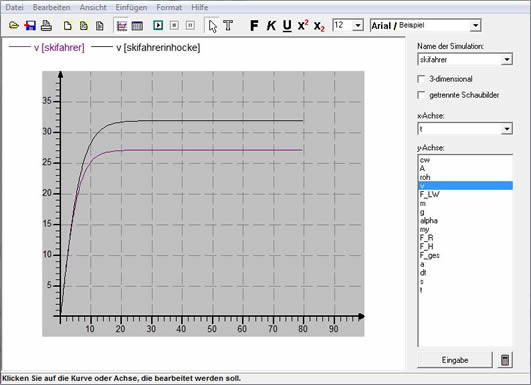
Task: Apply subscript x₂ formatting
Action: point(319,26)
